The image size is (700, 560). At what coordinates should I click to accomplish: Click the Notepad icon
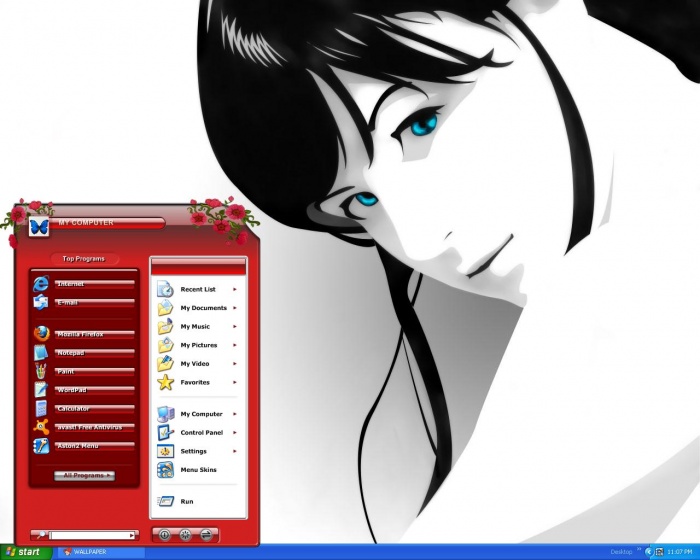pos(41,353)
